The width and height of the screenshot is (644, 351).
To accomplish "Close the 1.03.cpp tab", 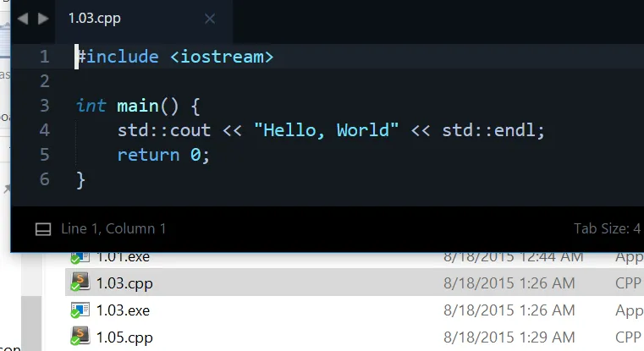I will coord(210,19).
